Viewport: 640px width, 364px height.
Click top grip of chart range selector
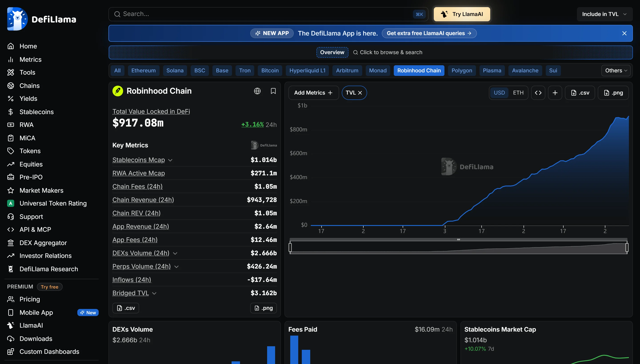pos(458,239)
